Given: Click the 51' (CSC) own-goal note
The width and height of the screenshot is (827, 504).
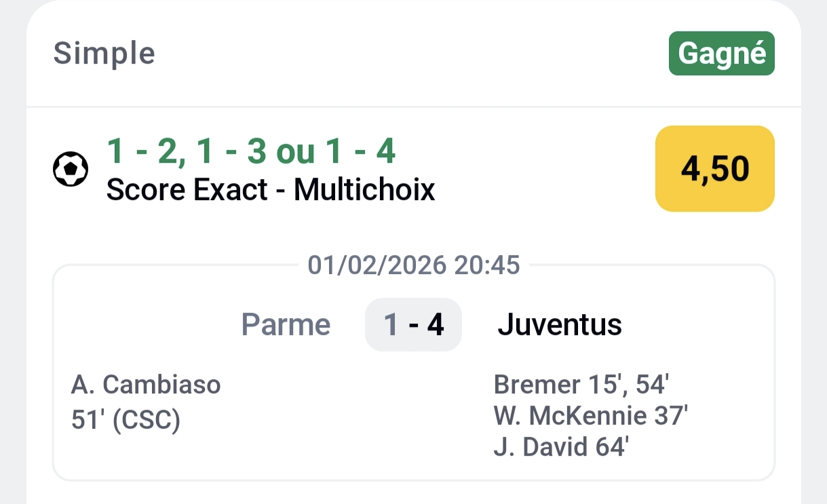Looking at the screenshot, I should pyautogui.click(x=126, y=421).
